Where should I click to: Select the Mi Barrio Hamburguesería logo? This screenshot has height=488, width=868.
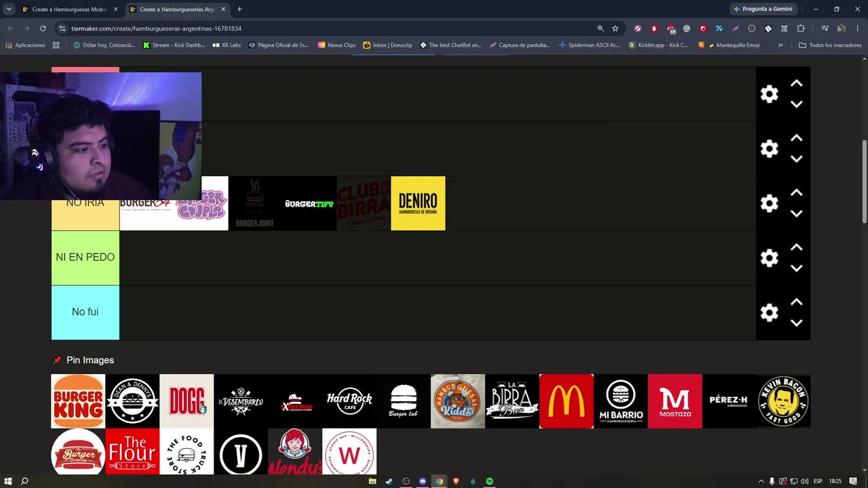coord(620,401)
